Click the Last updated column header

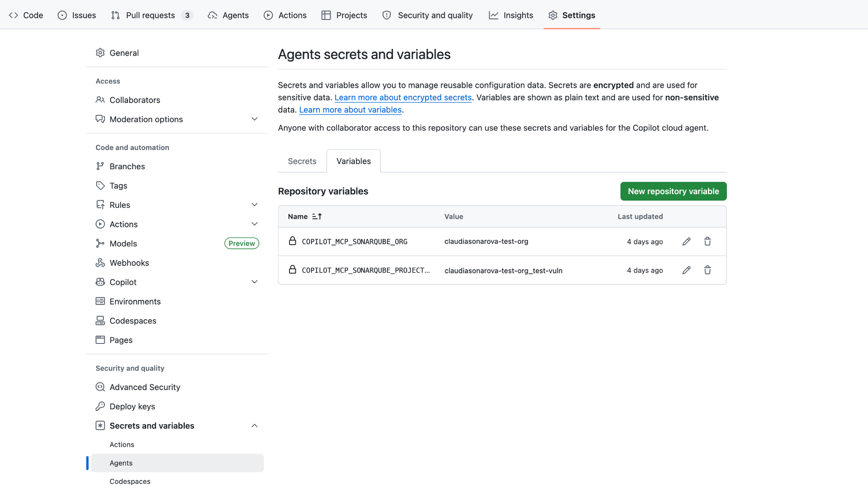[x=640, y=217]
